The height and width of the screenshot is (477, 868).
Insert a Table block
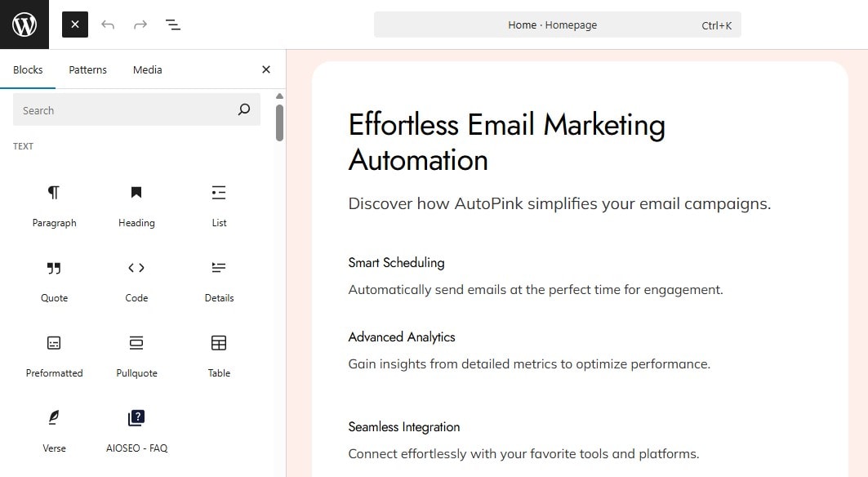pos(219,356)
